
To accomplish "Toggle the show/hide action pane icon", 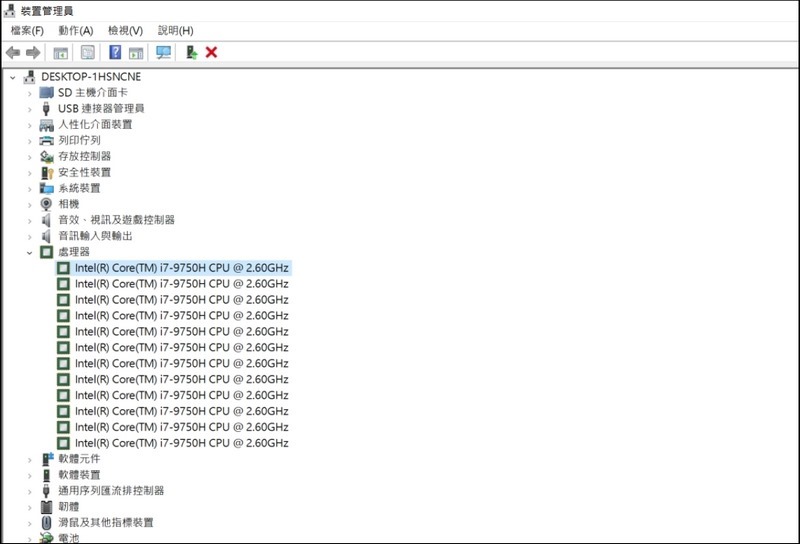I will [136, 53].
